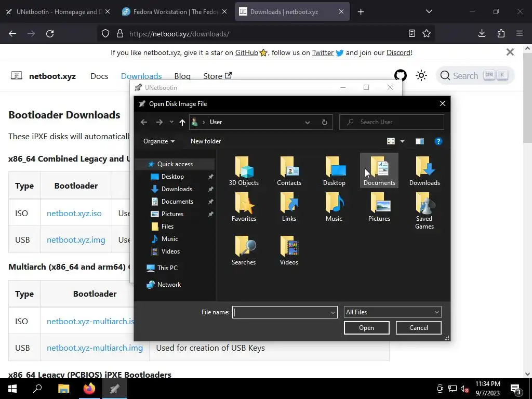Refresh the User folder listing
Screen dimensions: 532x399
pyautogui.click(x=324, y=122)
